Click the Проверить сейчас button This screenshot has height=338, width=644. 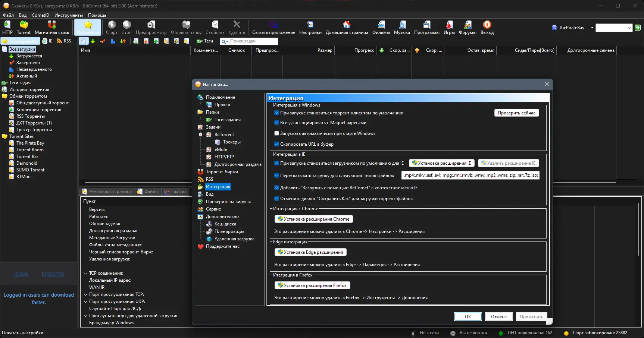516,113
